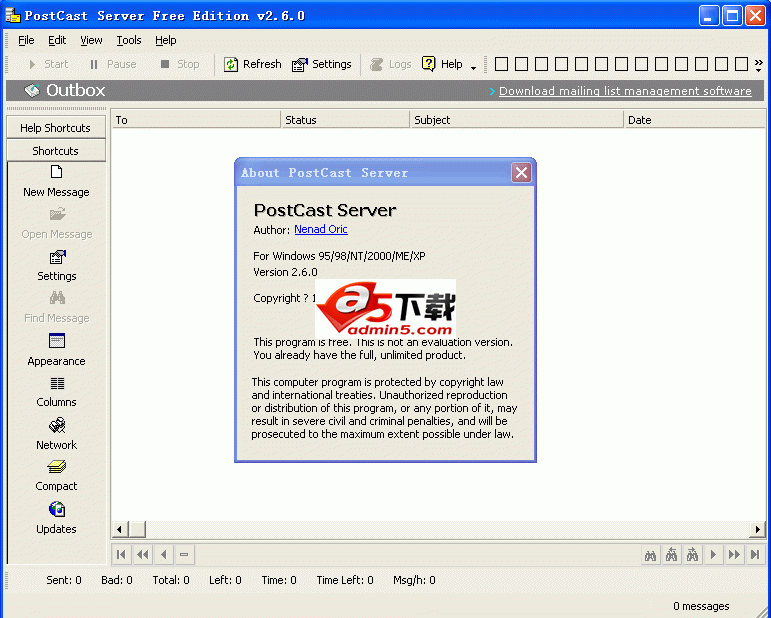Click the Refresh toolbar button

coord(252,64)
